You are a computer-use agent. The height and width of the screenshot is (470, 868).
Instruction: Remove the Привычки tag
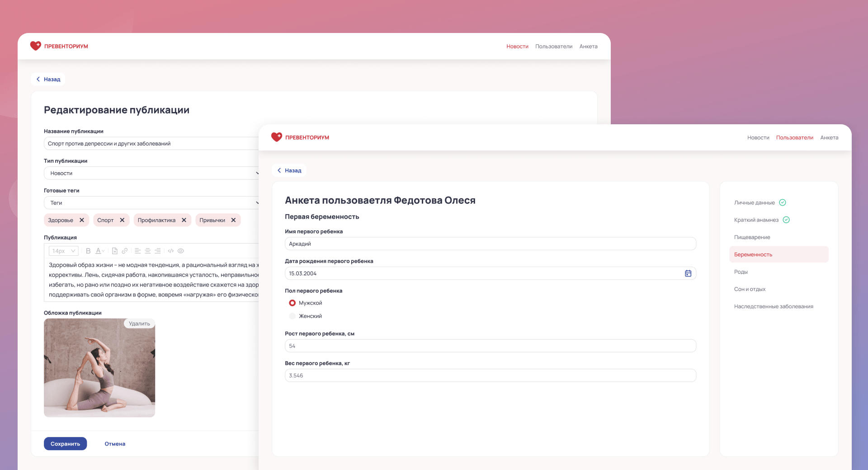click(233, 220)
